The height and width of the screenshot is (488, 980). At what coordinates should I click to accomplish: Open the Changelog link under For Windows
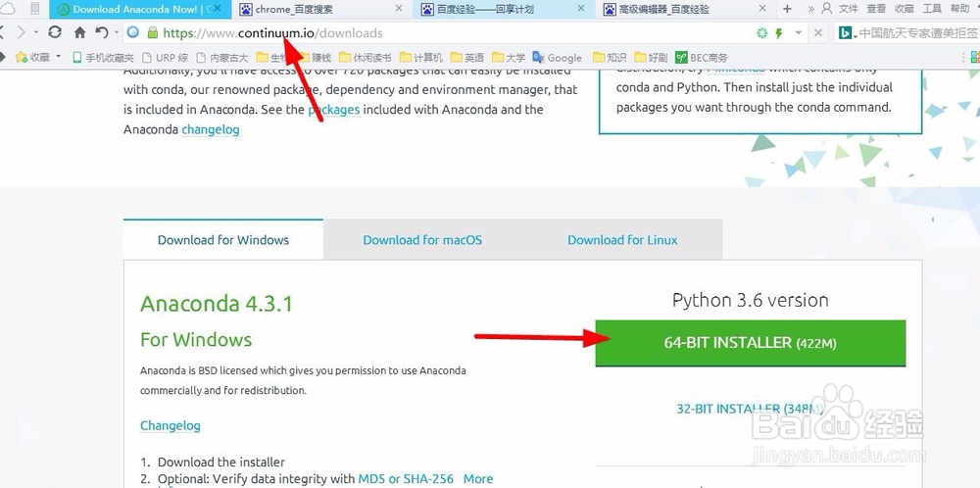pyautogui.click(x=171, y=426)
